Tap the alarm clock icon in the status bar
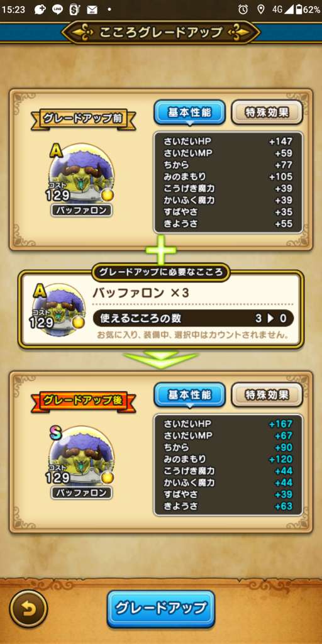This screenshot has width=322, height=644. (243, 9)
